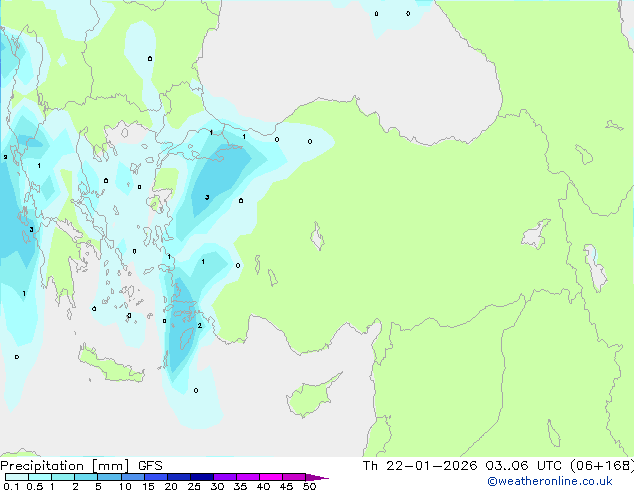Image resolution: width=634 pixels, height=490 pixels.
Task: Click the '25' legend label
Action: 194,486
